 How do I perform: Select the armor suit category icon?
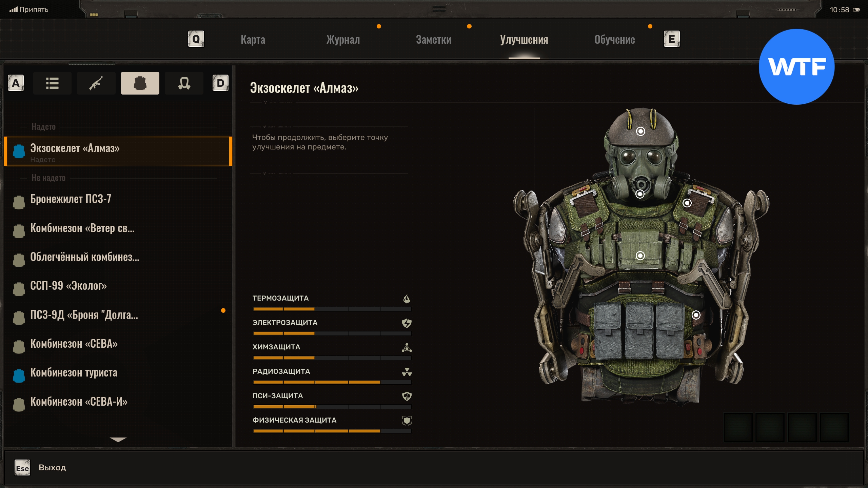pyautogui.click(x=140, y=83)
